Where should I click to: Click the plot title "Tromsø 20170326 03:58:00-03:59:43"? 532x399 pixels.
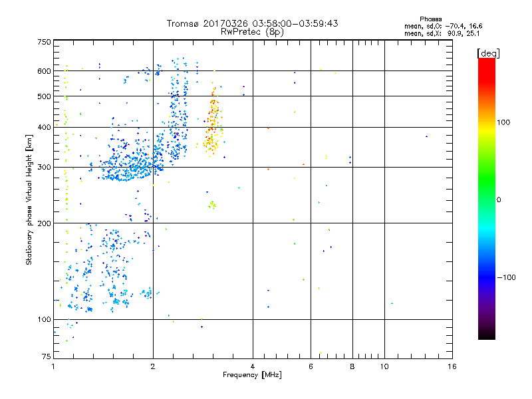pyautogui.click(x=252, y=23)
